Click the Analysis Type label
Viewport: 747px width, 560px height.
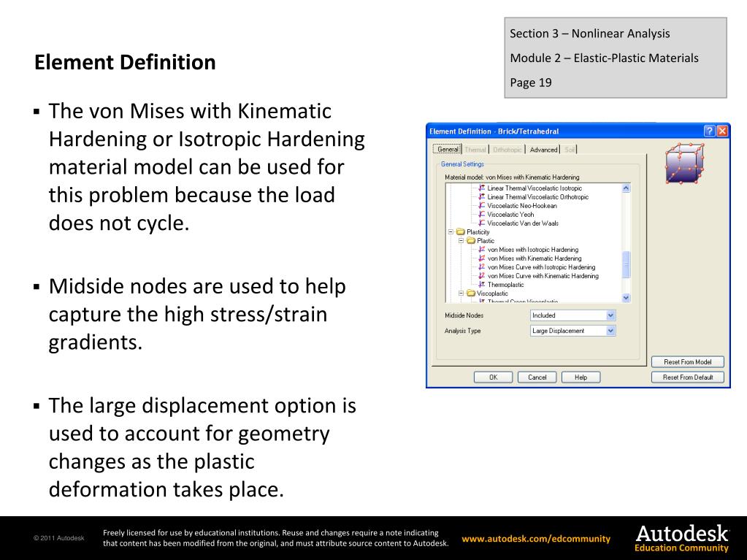(x=462, y=331)
